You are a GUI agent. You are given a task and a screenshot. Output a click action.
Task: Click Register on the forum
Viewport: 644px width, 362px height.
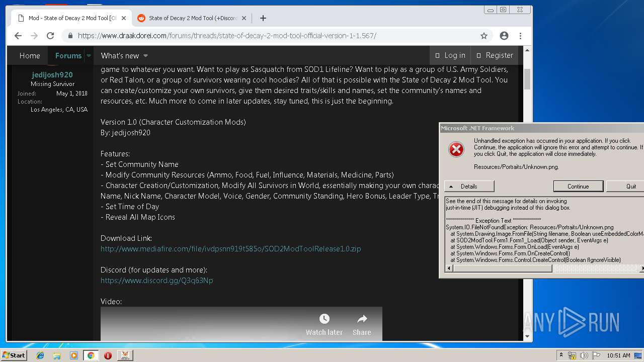click(x=495, y=55)
